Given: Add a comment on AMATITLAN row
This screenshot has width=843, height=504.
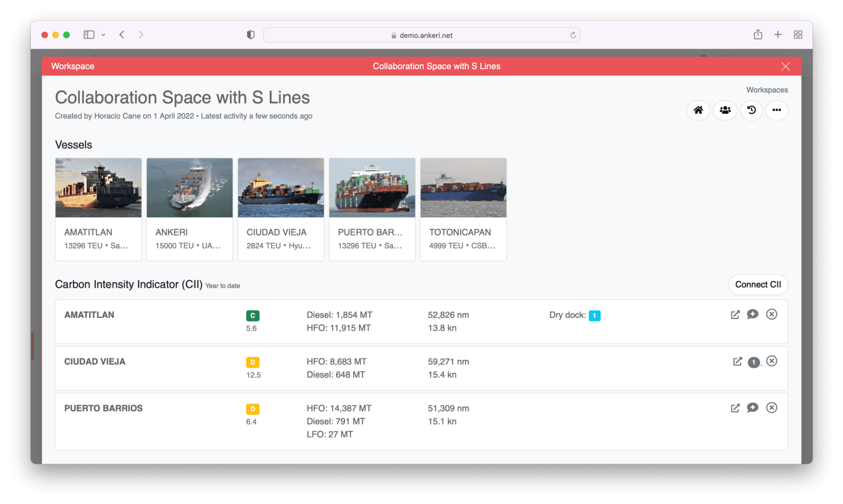Looking at the screenshot, I should coord(753,314).
